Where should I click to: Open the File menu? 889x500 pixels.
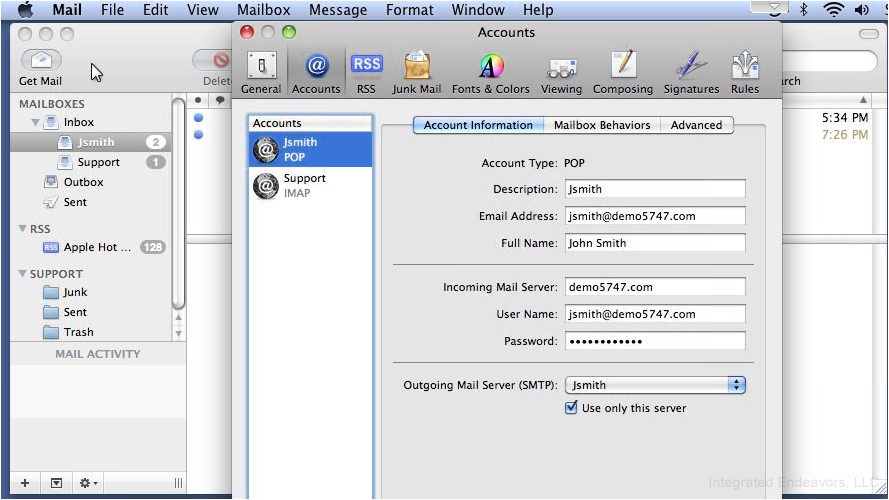point(112,10)
